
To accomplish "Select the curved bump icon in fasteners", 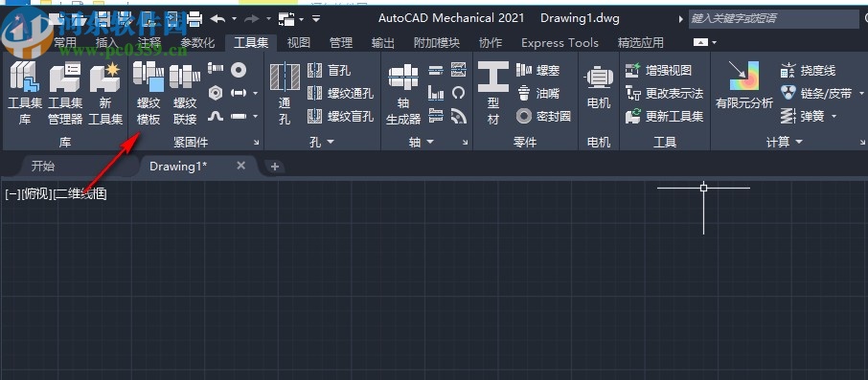I will click(216, 116).
